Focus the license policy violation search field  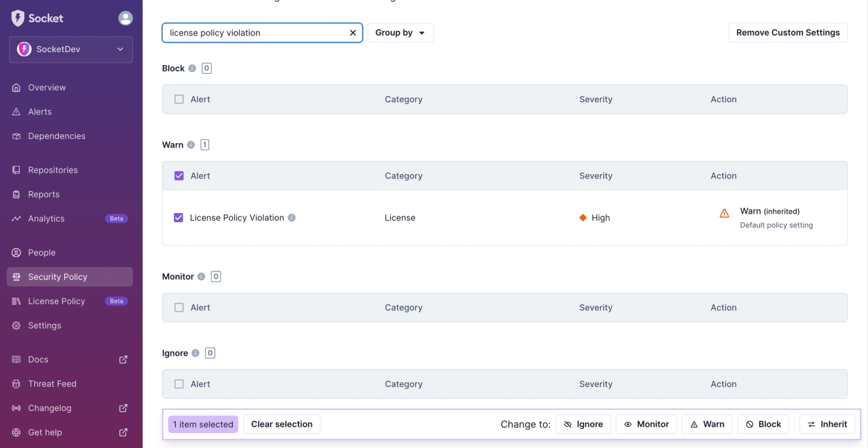click(x=255, y=33)
